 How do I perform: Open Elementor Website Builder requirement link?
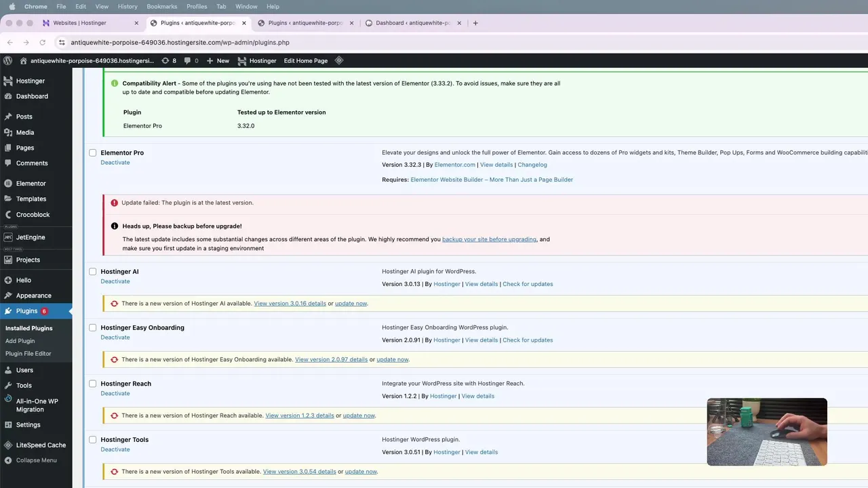pyautogui.click(x=492, y=180)
